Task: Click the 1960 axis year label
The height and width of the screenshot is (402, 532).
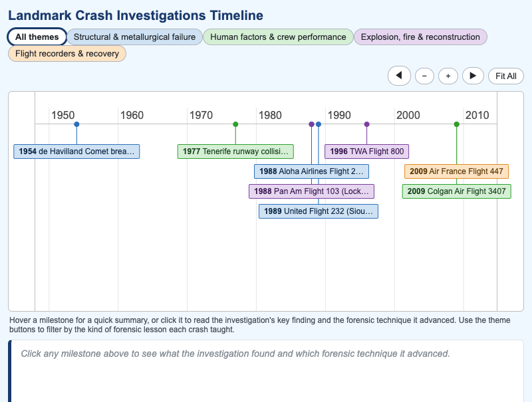Action: coord(132,115)
